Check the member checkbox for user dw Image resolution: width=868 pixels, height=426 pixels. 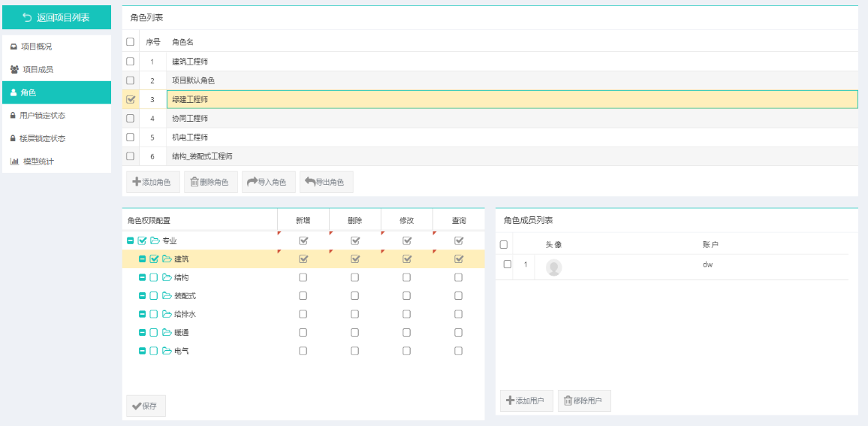pos(508,264)
